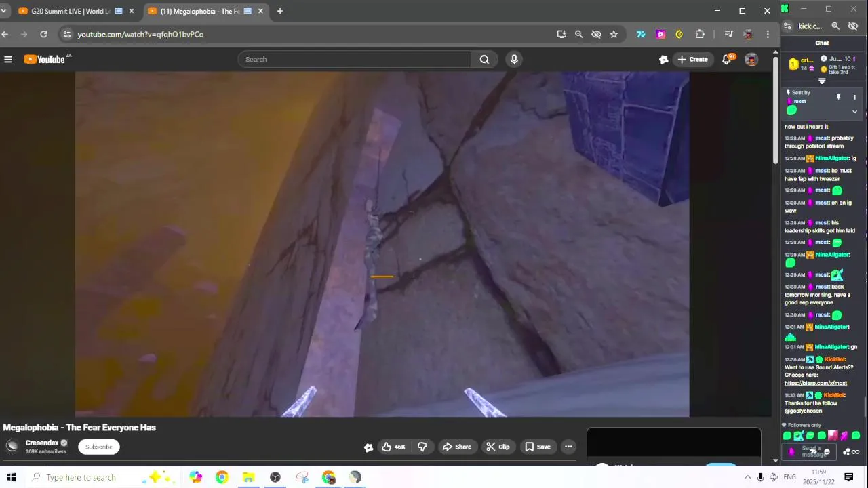Bookmark this page with the star icon
This screenshot has width=868, height=488.
coord(614,34)
